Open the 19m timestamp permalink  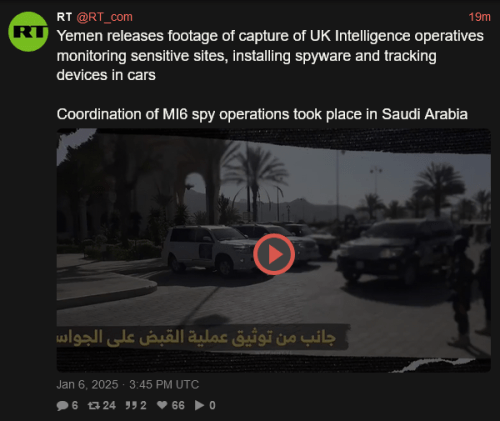coord(479,17)
